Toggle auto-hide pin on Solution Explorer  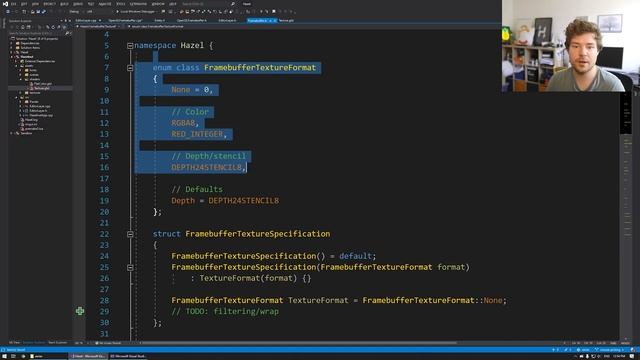(x=65, y=20)
